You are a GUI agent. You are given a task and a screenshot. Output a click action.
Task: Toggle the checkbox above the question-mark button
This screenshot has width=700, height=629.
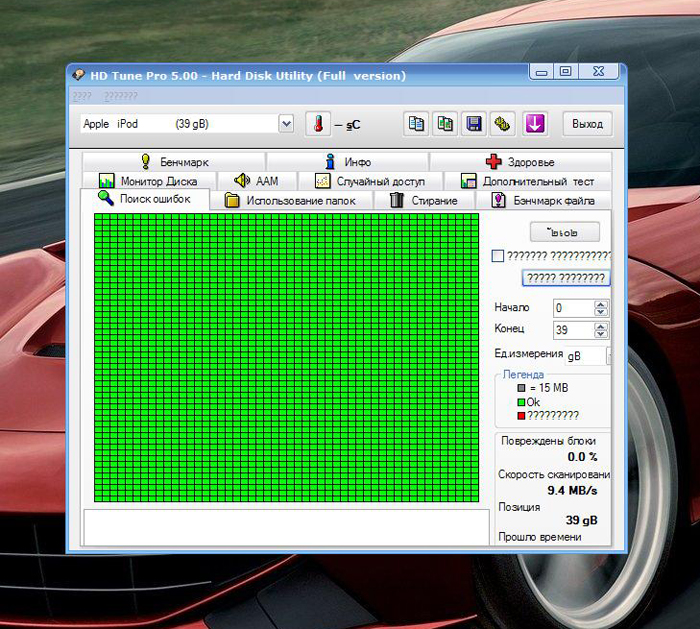click(498, 256)
